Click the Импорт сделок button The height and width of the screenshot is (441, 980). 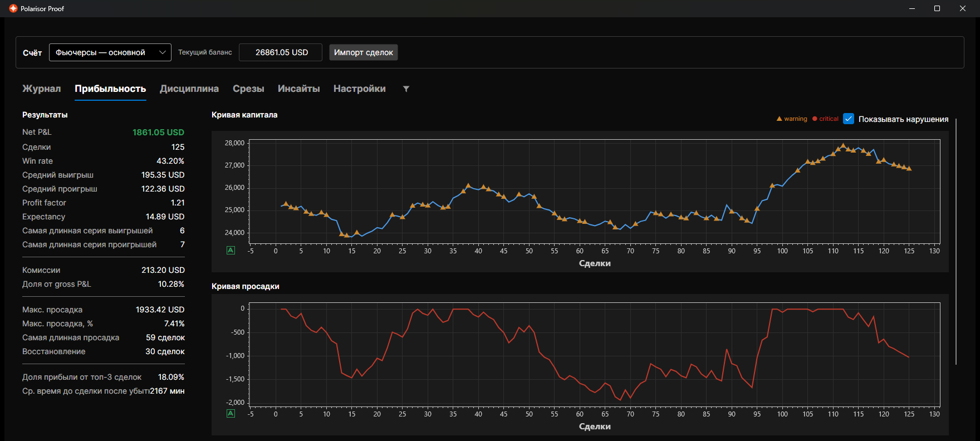click(364, 52)
